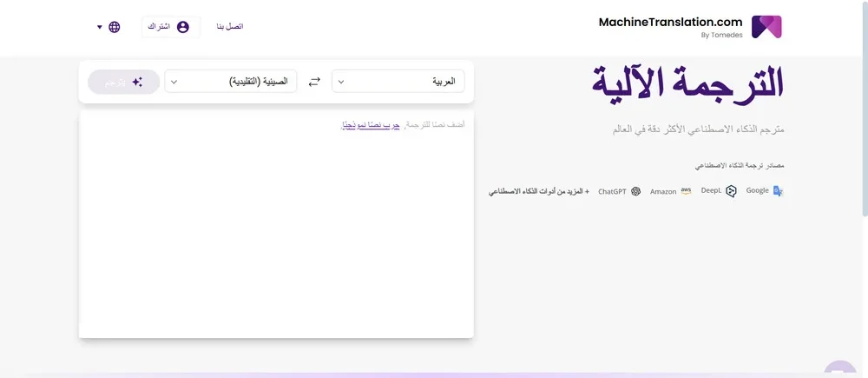Open the globe language selector icon
Viewport: 868px width, 378px height.
pyautogui.click(x=114, y=27)
